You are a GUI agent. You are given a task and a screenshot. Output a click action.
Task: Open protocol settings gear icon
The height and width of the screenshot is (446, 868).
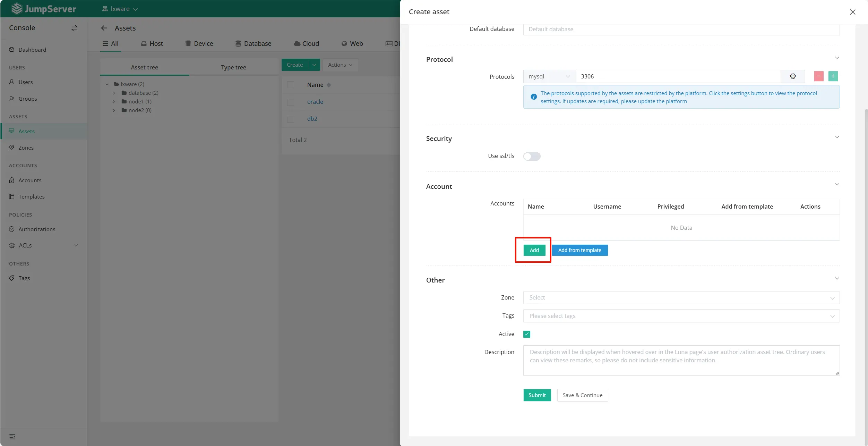(793, 76)
